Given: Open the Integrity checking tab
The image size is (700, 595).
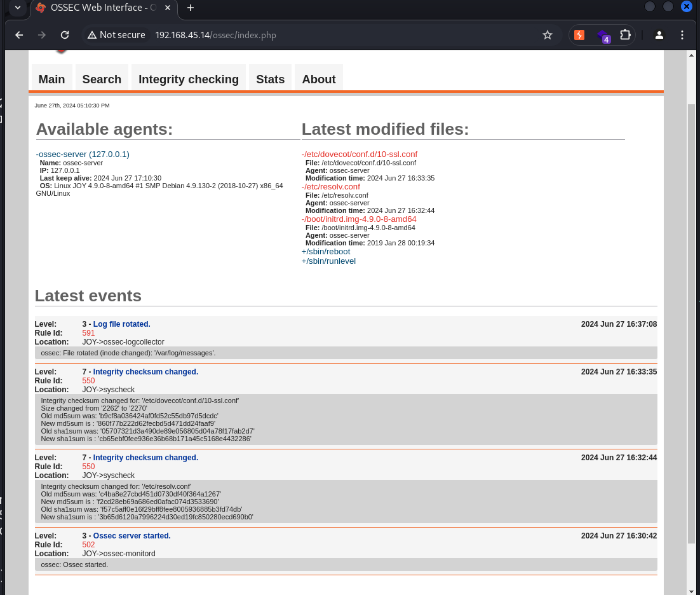Looking at the screenshot, I should pyautogui.click(x=189, y=79).
